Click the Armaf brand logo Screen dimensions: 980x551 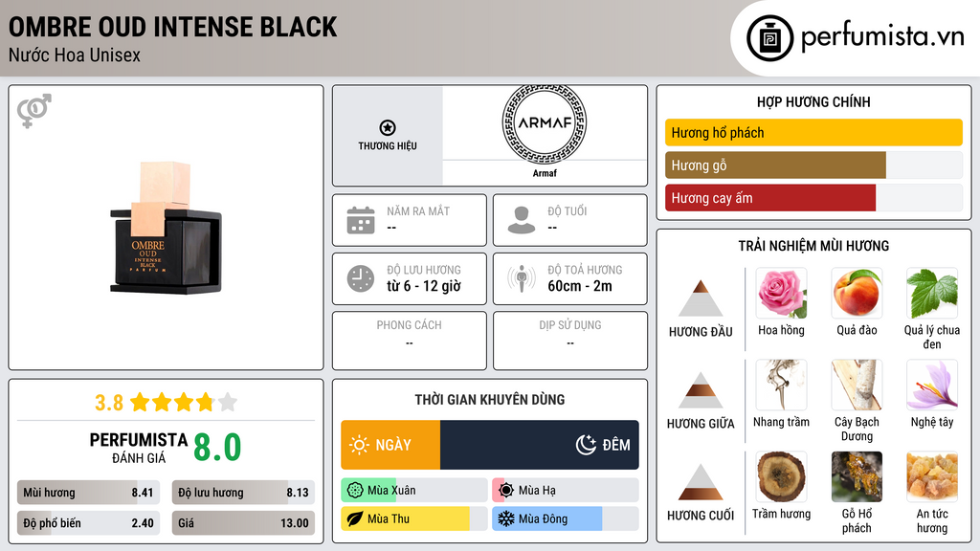pyautogui.click(x=544, y=123)
